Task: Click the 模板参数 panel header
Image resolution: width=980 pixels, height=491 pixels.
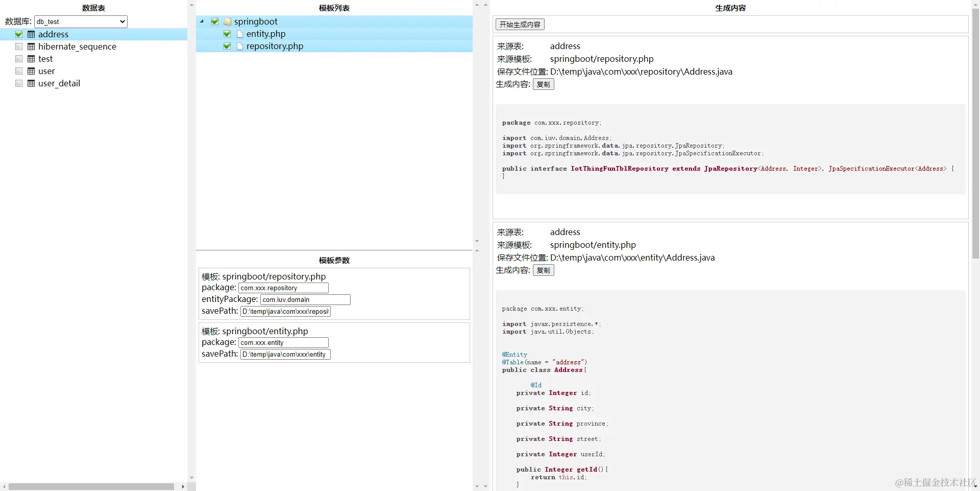Action: (334, 261)
